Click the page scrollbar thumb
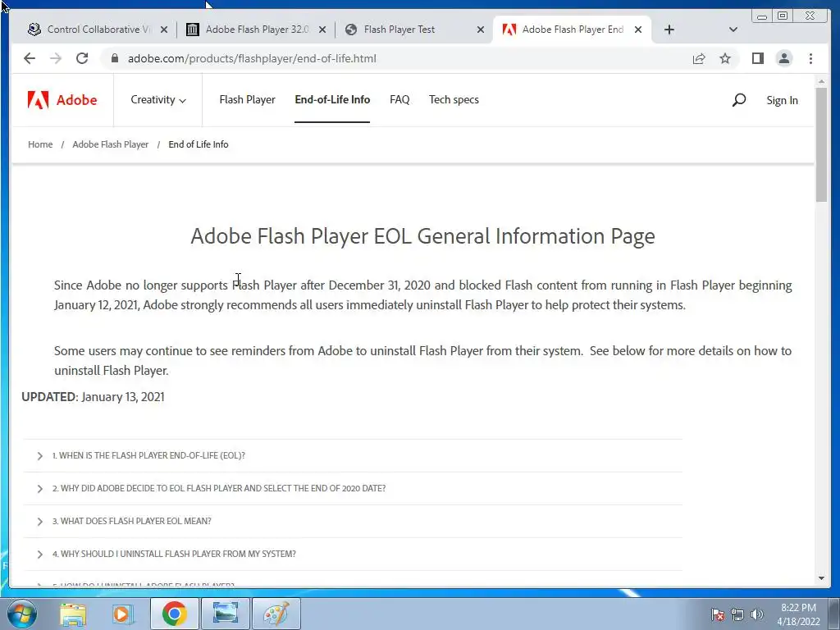Viewport: 840px width, 630px height. click(x=821, y=144)
